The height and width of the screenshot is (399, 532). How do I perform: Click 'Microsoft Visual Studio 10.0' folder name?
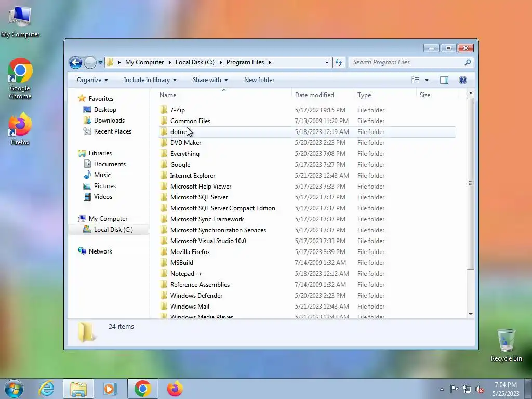click(x=208, y=241)
